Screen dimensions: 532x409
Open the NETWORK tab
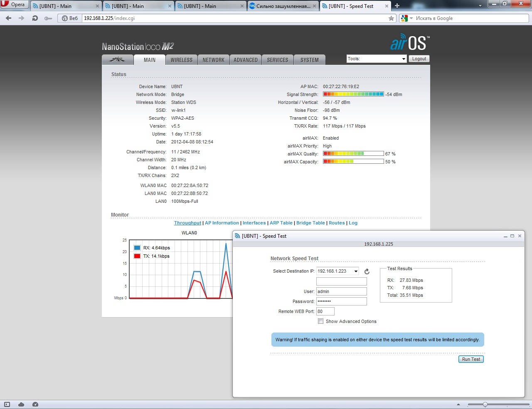point(214,60)
